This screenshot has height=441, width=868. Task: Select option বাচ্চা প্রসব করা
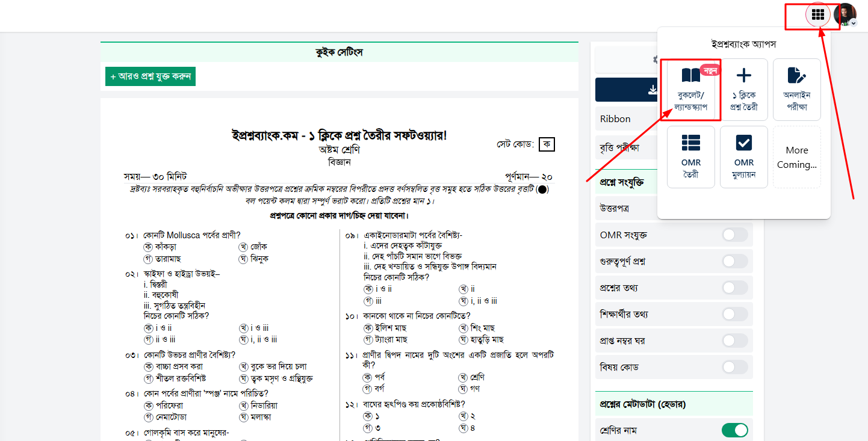pos(173,366)
